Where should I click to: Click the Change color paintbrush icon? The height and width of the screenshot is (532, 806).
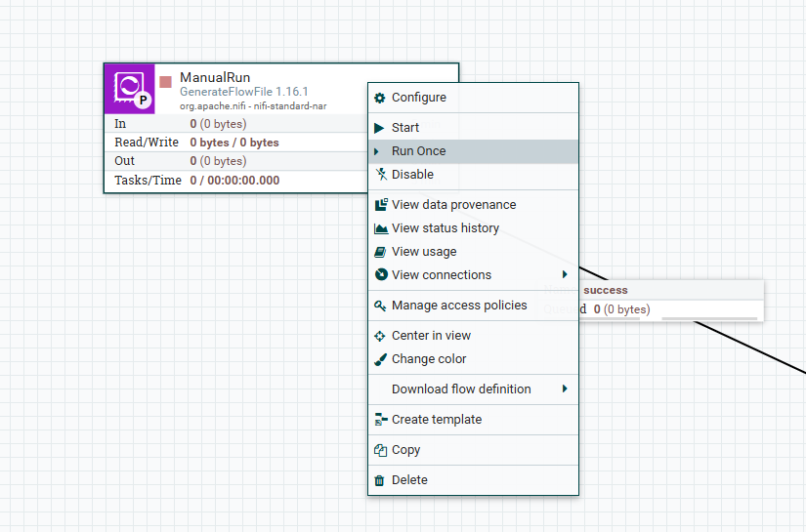(x=380, y=359)
